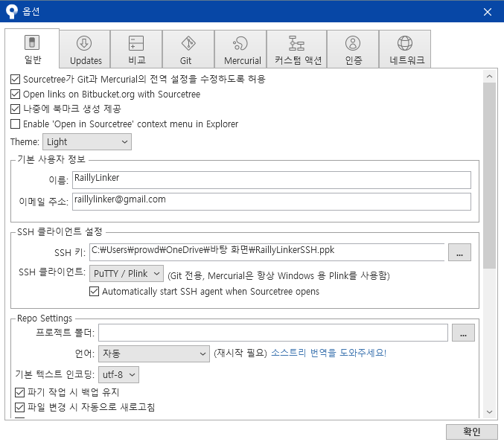Click the vertical scrollbar thumb
The height and width of the screenshot is (445, 504).
tap(490, 176)
